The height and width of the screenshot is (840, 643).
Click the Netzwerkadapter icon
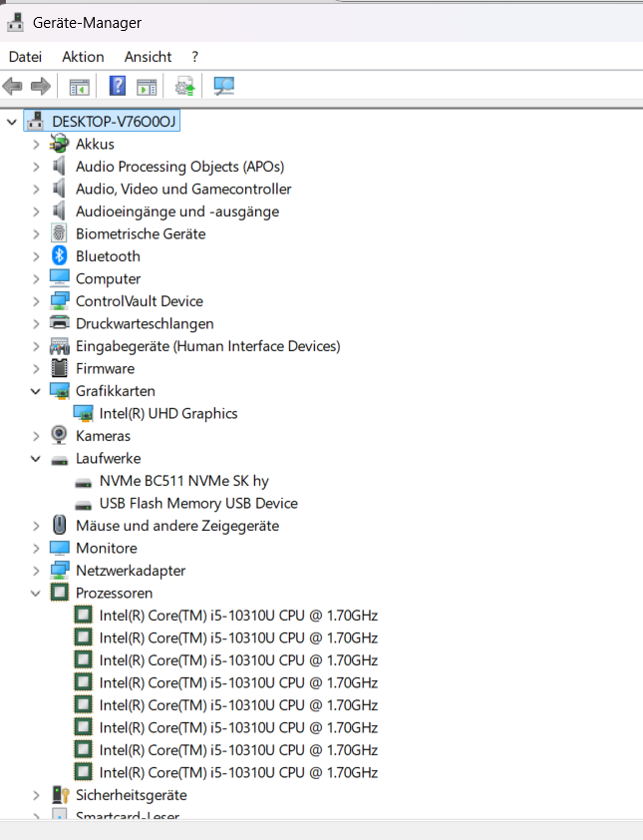tap(60, 570)
